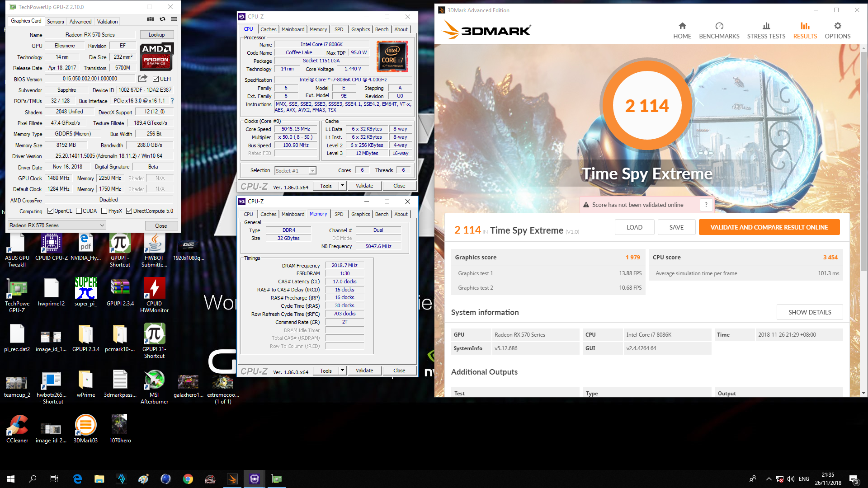Screen dimensions: 868x488
Task: Click the BIOS Version value field
Action: [90, 79]
